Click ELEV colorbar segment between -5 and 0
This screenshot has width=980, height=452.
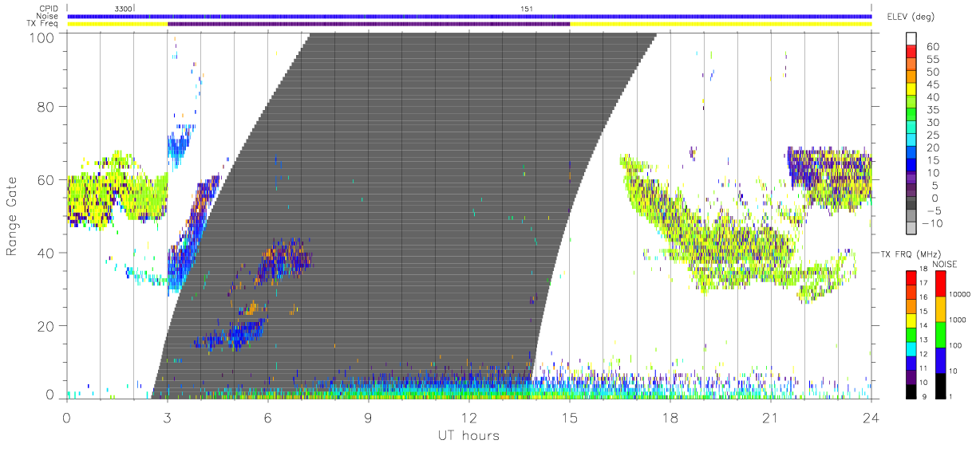pos(913,204)
